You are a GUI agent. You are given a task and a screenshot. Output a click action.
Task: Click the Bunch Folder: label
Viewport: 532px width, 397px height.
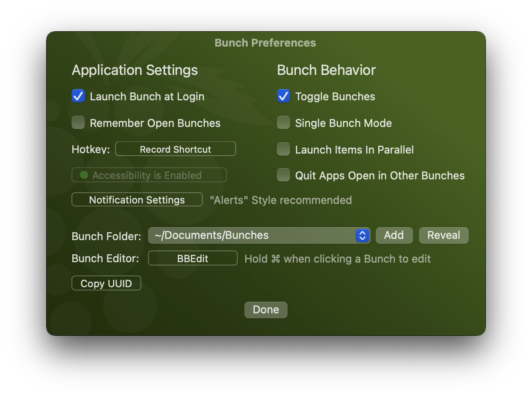pyautogui.click(x=106, y=236)
